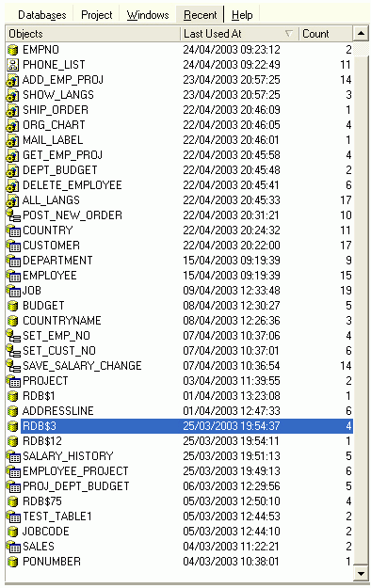
Task: Click the JOB table icon
Action: (13, 291)
